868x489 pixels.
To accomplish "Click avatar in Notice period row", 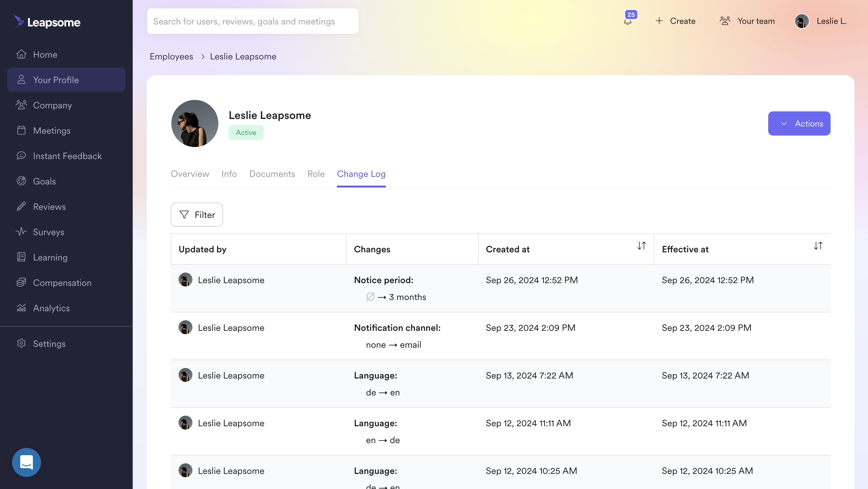I will [x=185, y=280].
